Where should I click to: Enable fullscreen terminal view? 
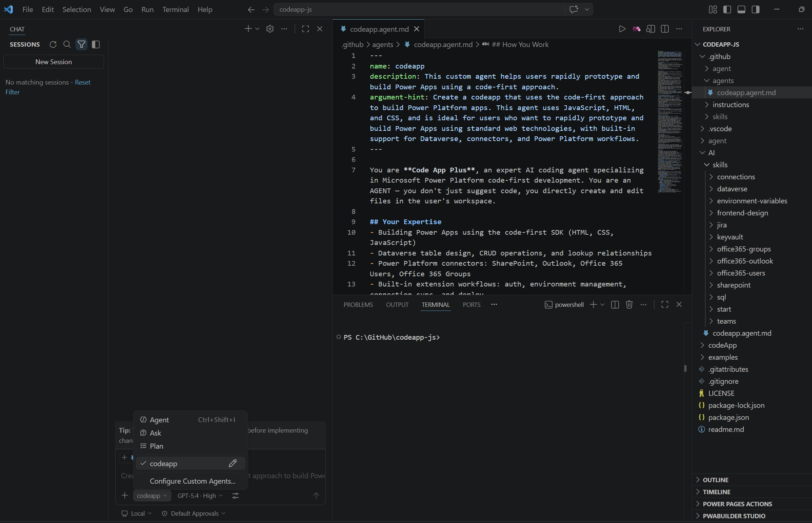(x=665, y=304)
